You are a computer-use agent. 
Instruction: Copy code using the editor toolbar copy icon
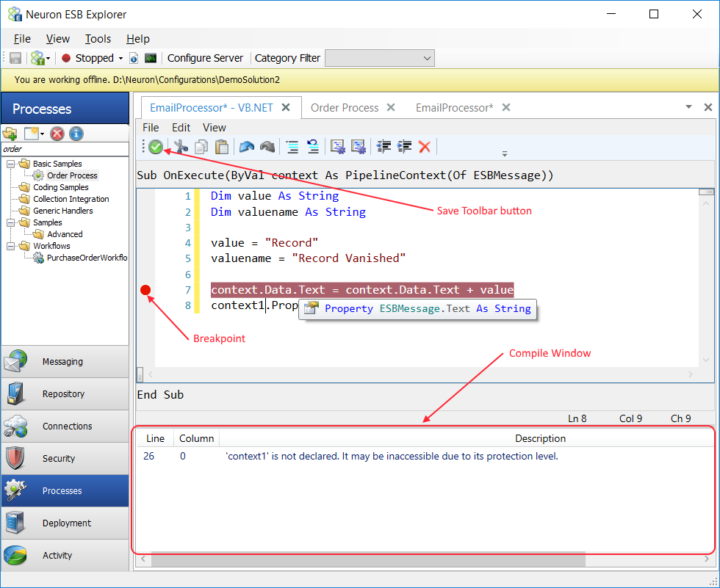201,147
